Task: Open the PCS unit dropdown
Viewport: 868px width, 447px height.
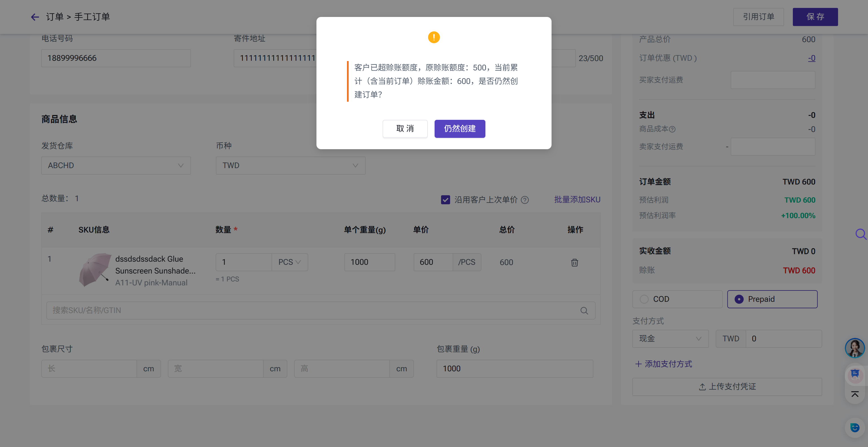Action: (x=289, y=262)
